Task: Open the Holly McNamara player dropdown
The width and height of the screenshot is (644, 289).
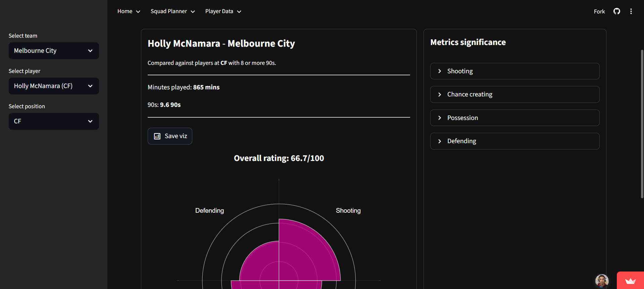Action: click(x=54, y=86)
